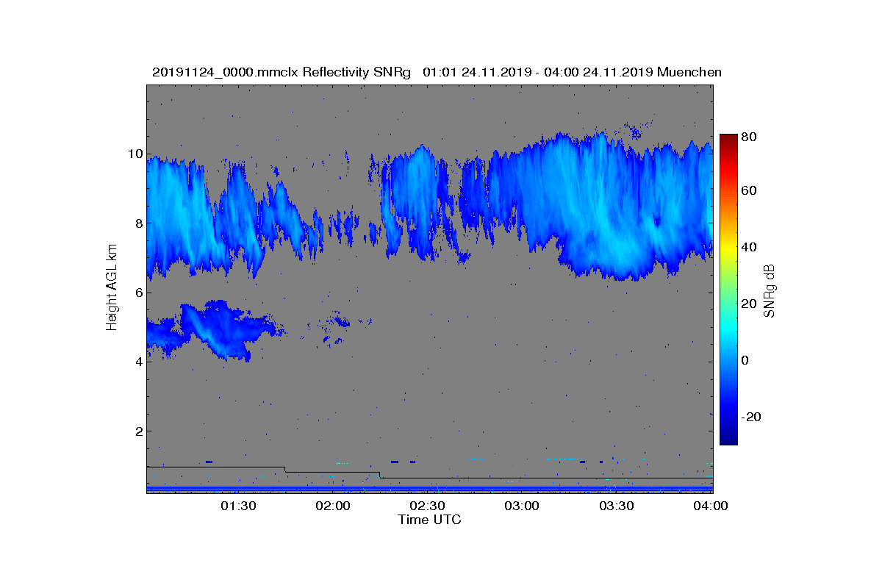Screen dimensions: 882x588
Task: Click the height tick label 2
Action: (x=138, y=431)
